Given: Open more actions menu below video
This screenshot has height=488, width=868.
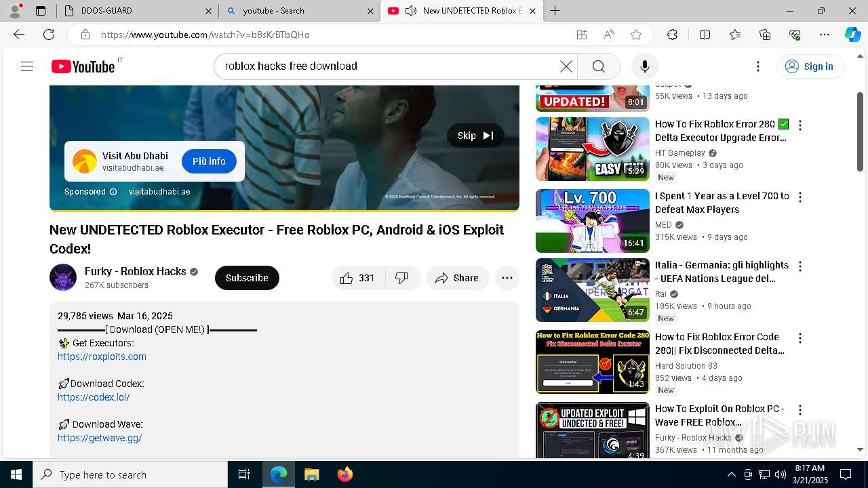Looking at the screenshot, I should pyautogui.click(x=507, y=278).
